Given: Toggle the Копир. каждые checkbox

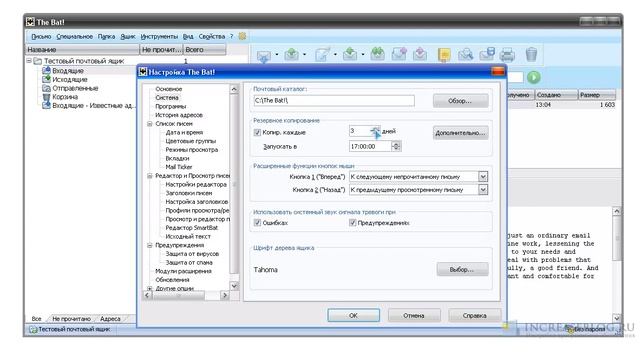Looking at the screenshot, I should tap(257, 132).
